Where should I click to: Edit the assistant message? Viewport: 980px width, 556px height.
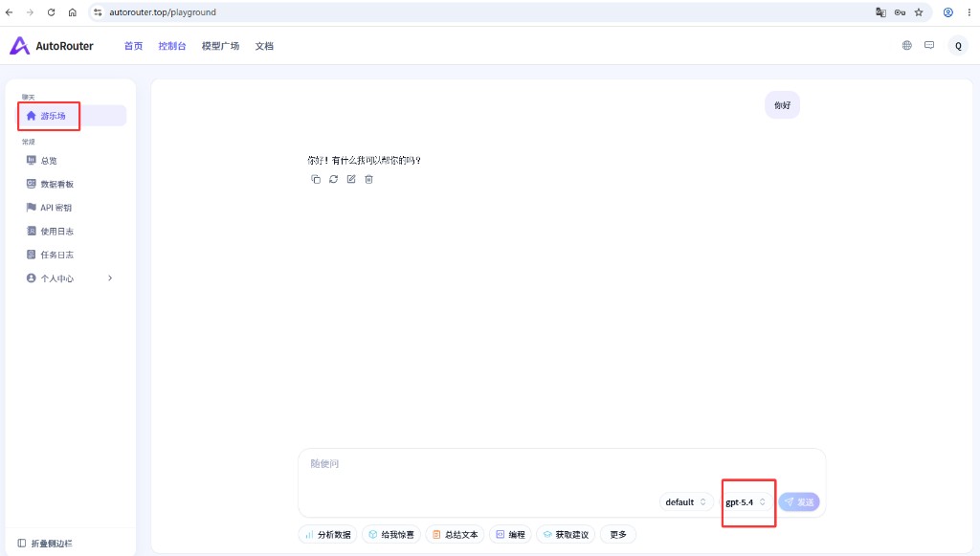click(x=351, y=179)
